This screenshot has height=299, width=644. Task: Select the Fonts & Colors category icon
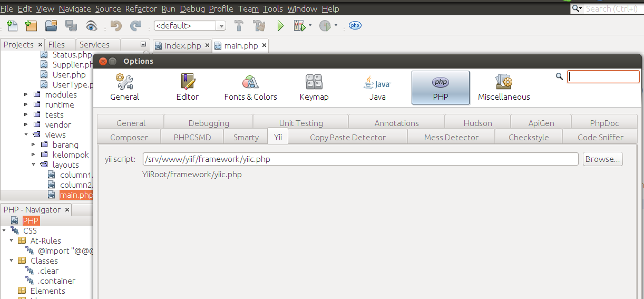point(250,88)
